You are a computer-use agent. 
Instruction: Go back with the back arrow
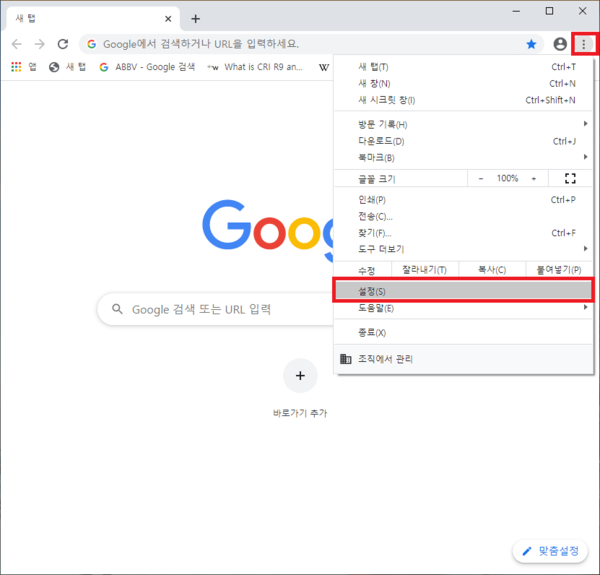tap(17, 44)
